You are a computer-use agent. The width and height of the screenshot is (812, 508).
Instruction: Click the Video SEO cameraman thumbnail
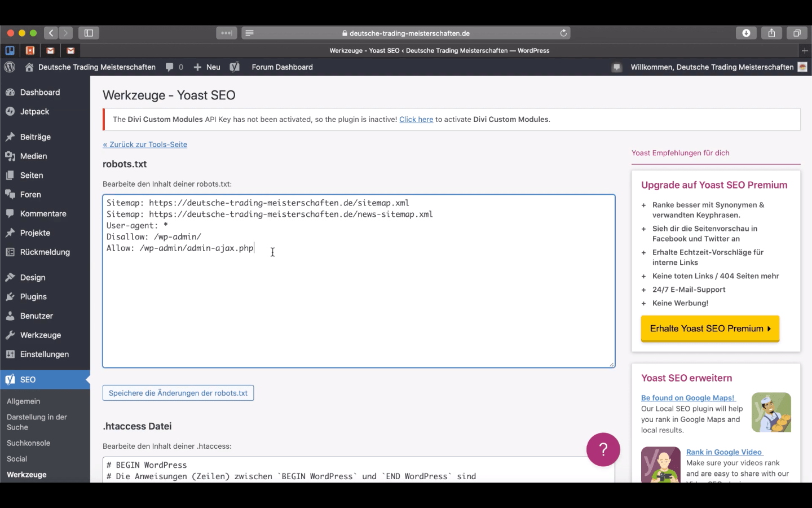click(661, 465)
